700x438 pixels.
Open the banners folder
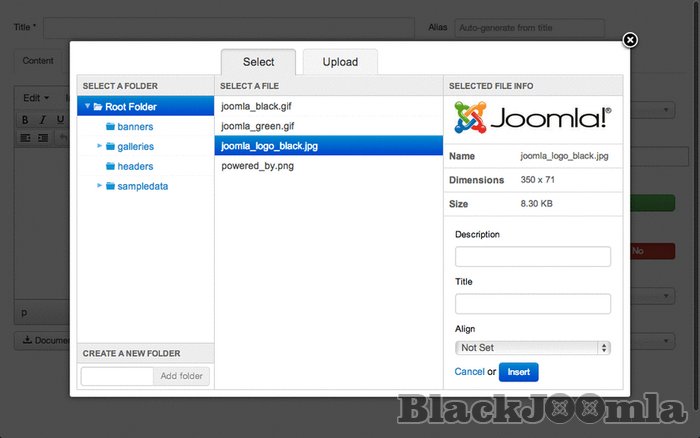tap(135, 127)
